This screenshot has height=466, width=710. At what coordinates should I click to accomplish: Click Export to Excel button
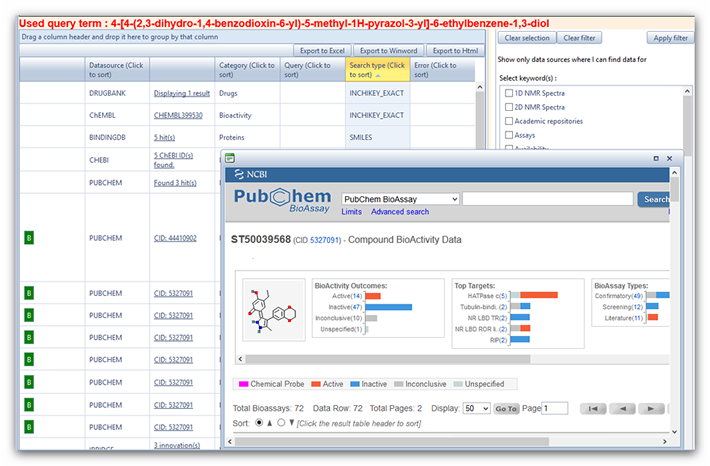point(322,51)
